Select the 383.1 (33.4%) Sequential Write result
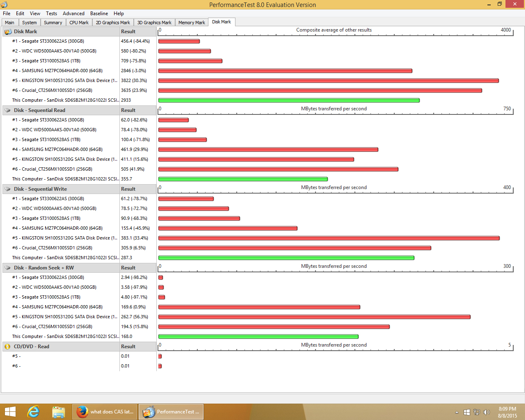Image resolution: width=525 pixels, height=420 pixels. 135,238
